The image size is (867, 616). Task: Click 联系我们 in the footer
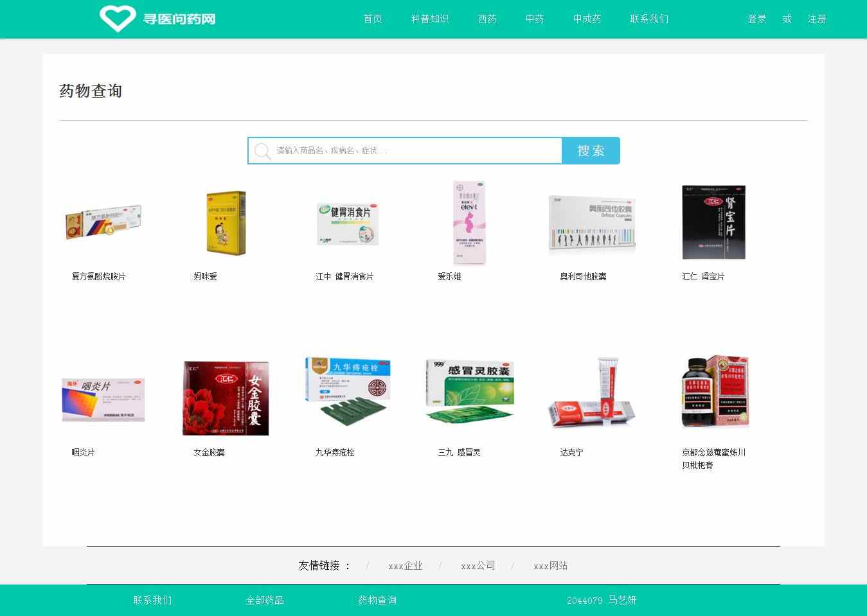click(x=152, y=600)
